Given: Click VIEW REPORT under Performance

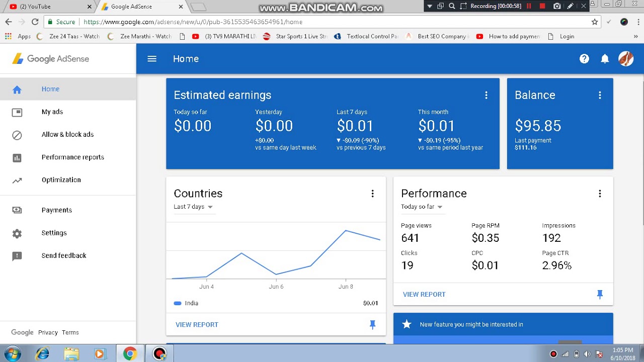Looking at the screenshot, I should (x=424, y=295).
